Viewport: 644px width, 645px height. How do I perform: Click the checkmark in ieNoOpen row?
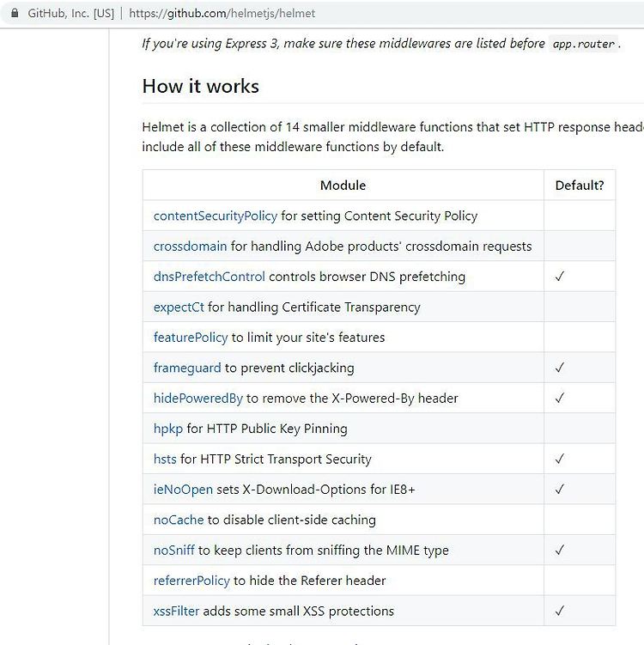pos(560,490)
